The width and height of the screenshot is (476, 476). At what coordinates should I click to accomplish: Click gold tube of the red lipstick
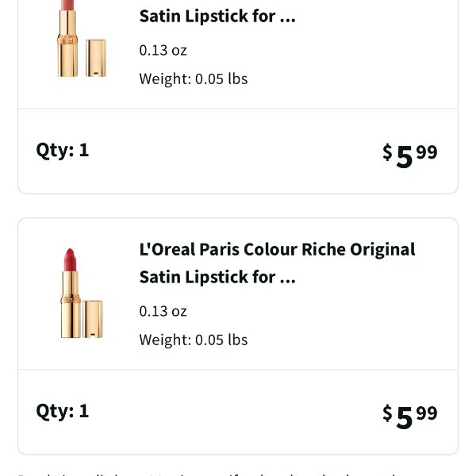(x=71, y=305)
